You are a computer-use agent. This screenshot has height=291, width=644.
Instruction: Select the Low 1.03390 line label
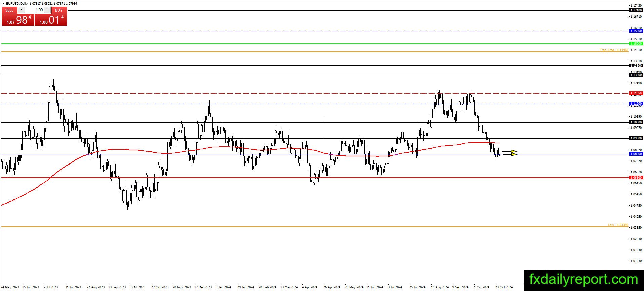click(x=618, y=225)
